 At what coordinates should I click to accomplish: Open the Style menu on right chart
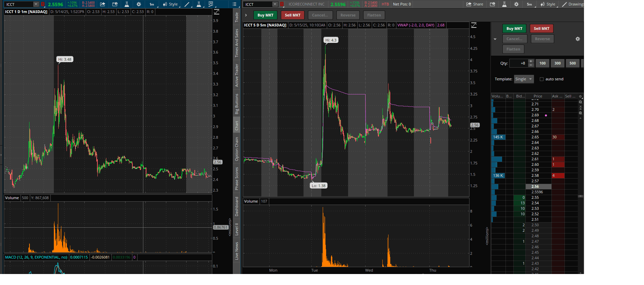tap(548, 4)
